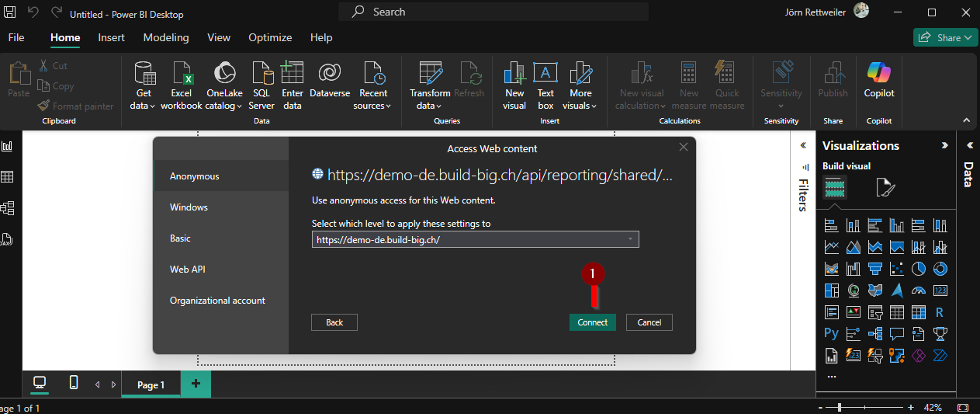The image size is (980, 414).
Task: Open Build visual fields tab
Action: tap(835, 187)
